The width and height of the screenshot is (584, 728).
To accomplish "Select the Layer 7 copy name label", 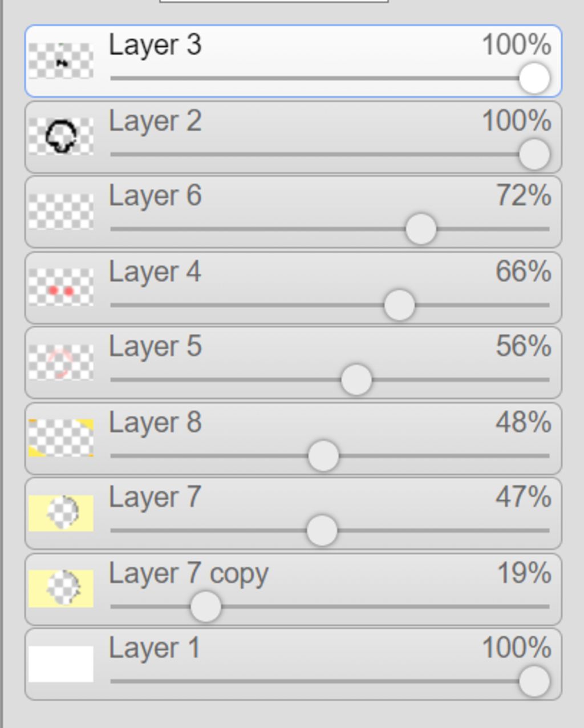I will click(189, 574).
